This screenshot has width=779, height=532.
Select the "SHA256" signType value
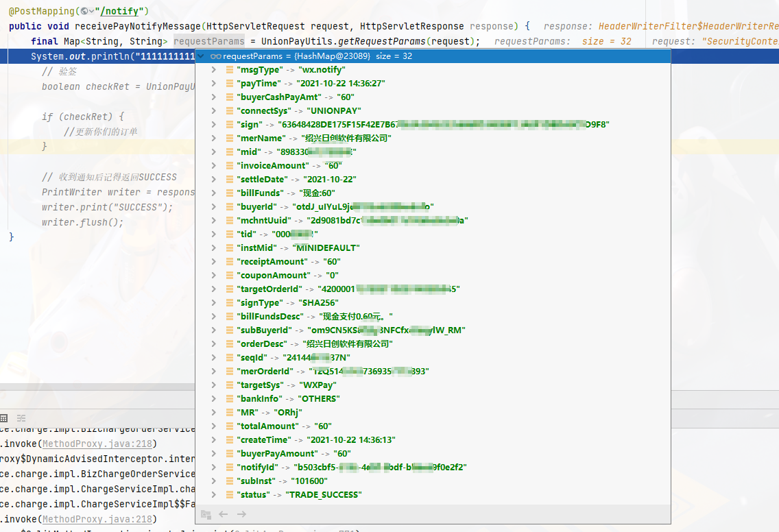coord(318,302)
